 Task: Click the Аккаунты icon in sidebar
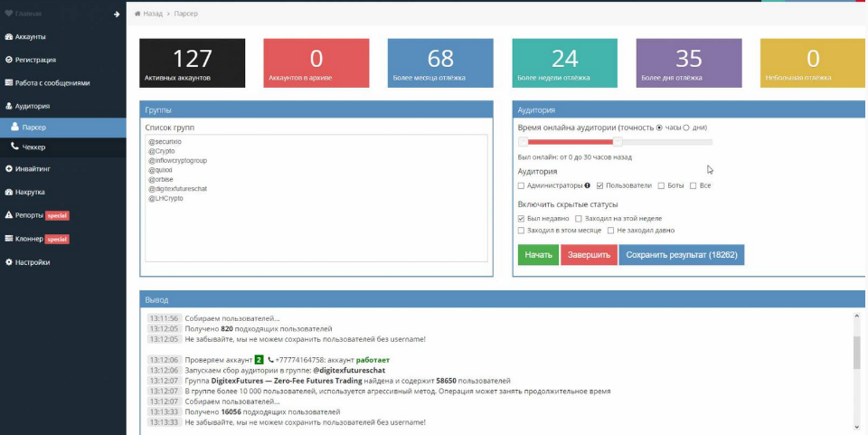coord(8,37)
